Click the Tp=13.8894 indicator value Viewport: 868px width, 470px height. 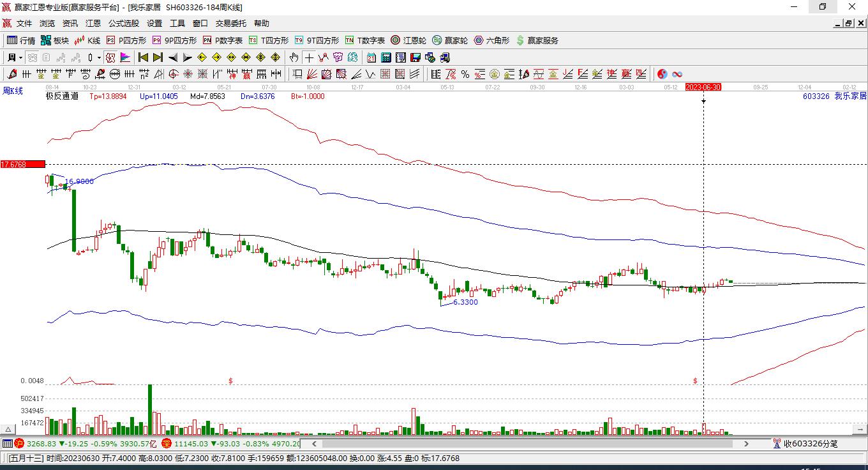(x=108, y=96)
